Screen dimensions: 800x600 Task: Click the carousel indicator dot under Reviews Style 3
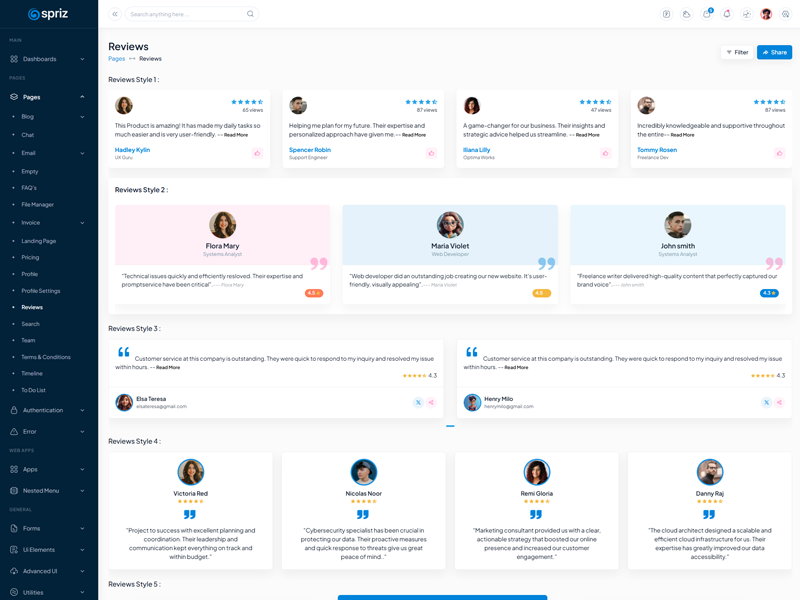click(x=450, y=426)
